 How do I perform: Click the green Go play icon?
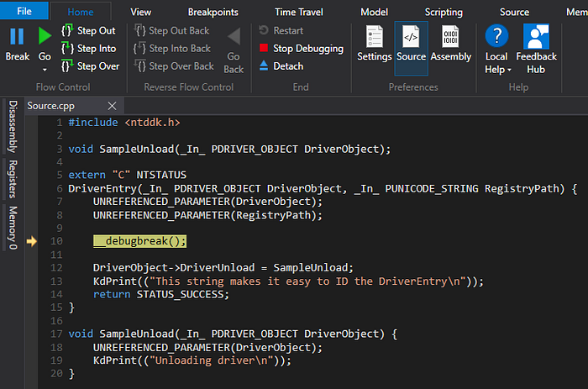click(x=45, y=37)
